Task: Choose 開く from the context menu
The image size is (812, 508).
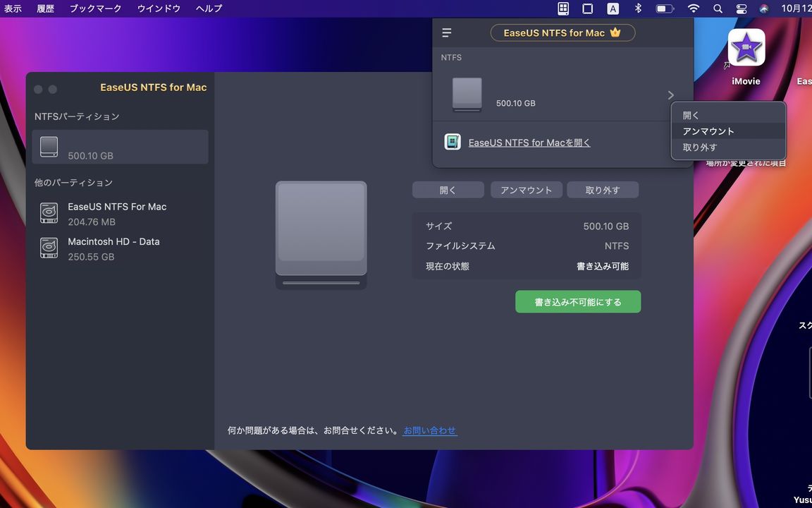Action: 728,116
